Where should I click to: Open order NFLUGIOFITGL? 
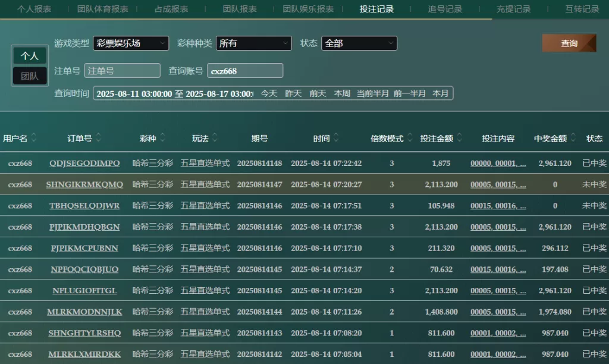pos(84,291)
